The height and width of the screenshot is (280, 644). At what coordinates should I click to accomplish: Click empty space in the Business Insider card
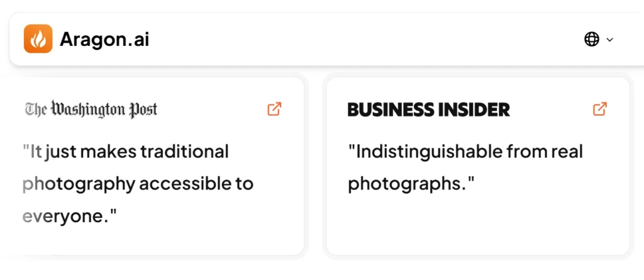click(478, 227)
